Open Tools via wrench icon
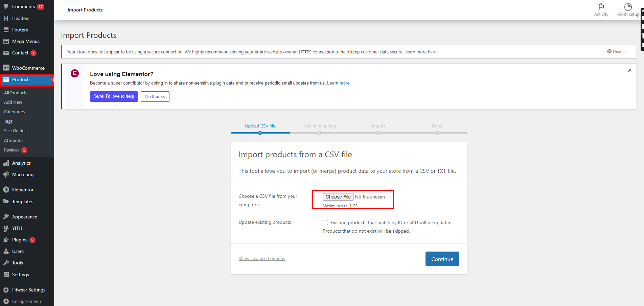Image resolution: width=644 pixels, height=306 pixels. [x=6, y=263]
